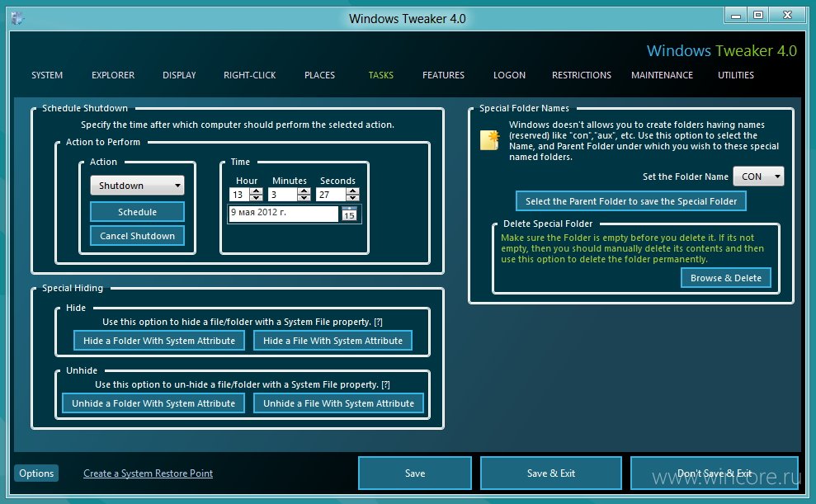Switch to the EXPLORER tab
The width and height of the screenshot is (816, 504).
coord(113,75)
